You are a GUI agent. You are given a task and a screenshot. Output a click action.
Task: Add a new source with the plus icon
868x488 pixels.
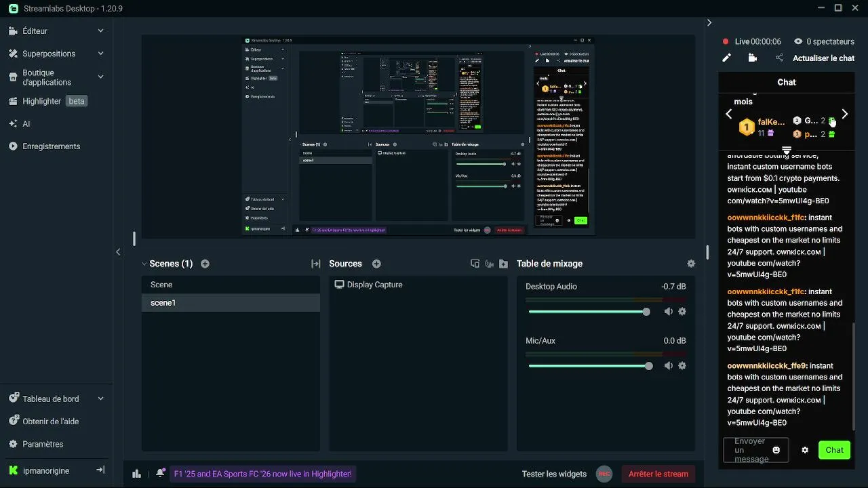click(x=376, y=264)
